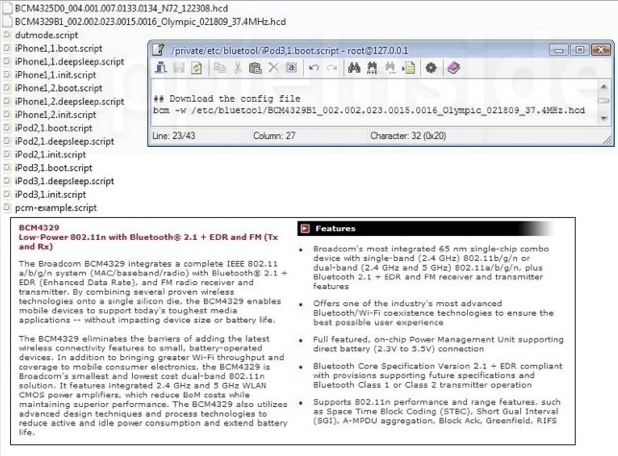The image size is (618, 456).
Task: Click the scroll down arrow in editor
Action: (603, 118)
